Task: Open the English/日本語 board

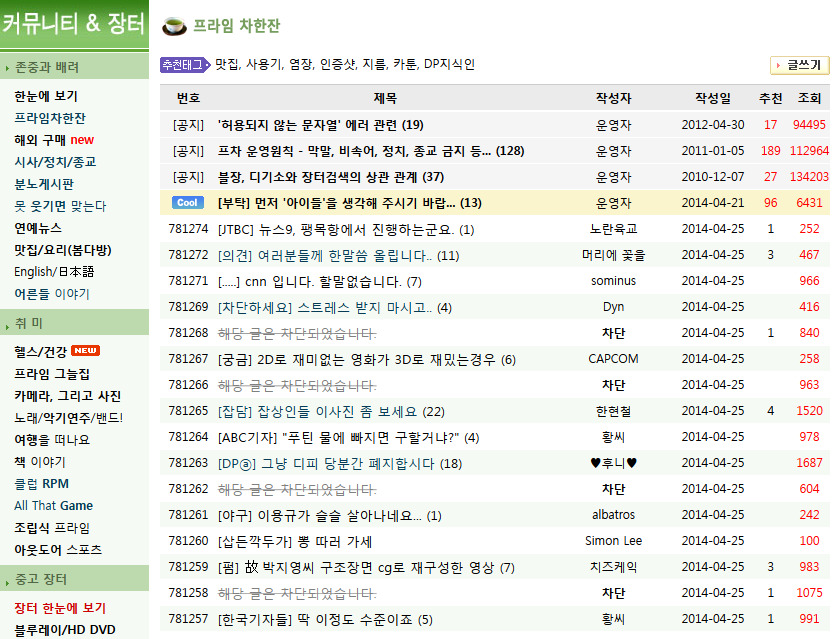Action: click(54, 272)
